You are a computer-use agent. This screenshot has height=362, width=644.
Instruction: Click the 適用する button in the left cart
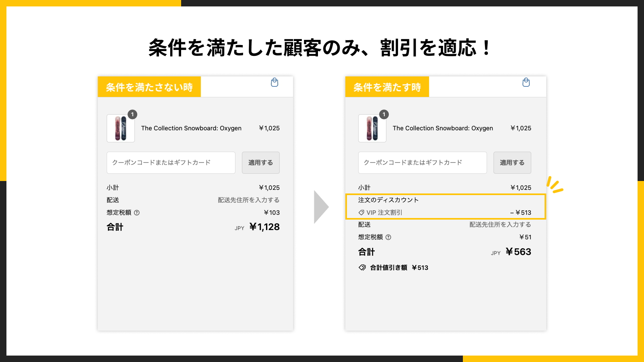[x=260, y=162]
